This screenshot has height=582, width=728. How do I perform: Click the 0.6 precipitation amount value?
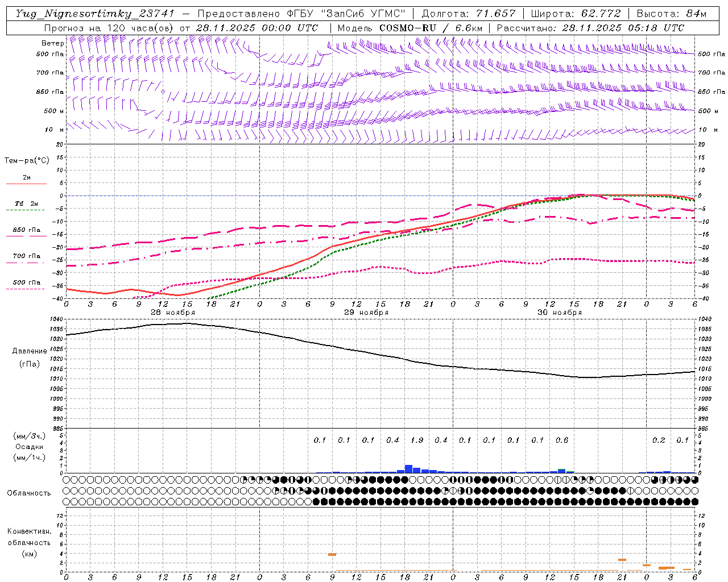(562, 440)
